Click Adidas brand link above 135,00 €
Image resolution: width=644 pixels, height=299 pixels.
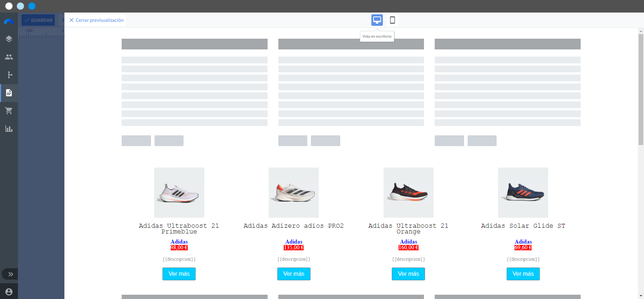[x=294, y=242]
